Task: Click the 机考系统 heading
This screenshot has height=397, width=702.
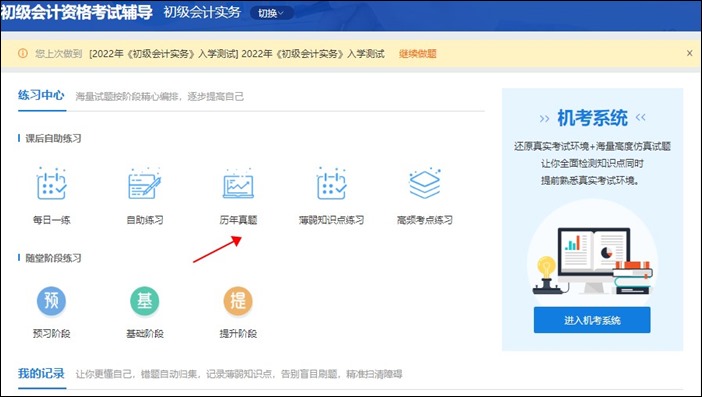Action: click(x=592, y=118)
